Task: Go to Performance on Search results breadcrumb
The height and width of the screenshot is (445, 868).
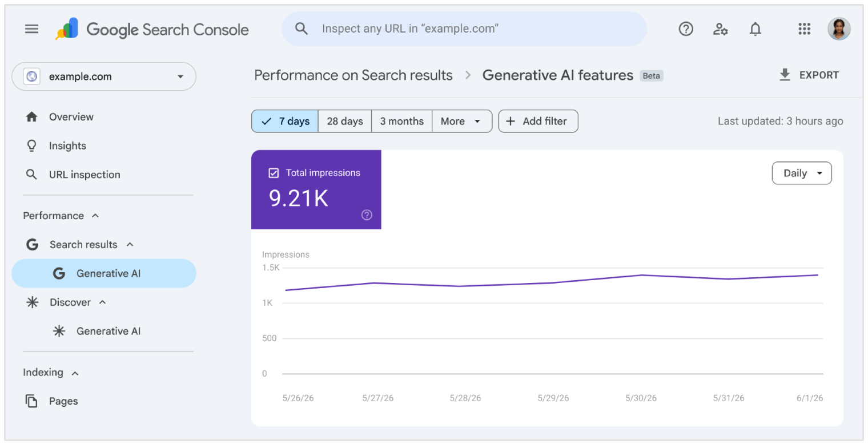Action: point(353,75)
